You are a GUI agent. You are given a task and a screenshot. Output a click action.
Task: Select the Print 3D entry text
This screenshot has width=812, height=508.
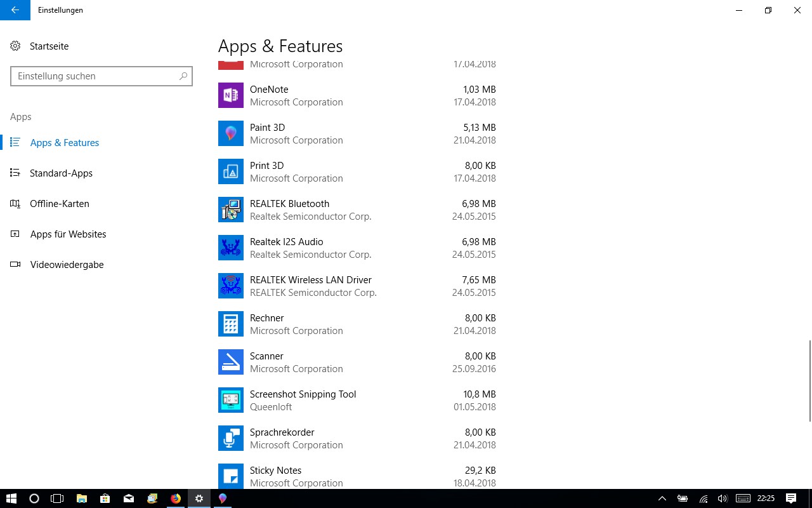pyautogui.click(x=266, y=166)
